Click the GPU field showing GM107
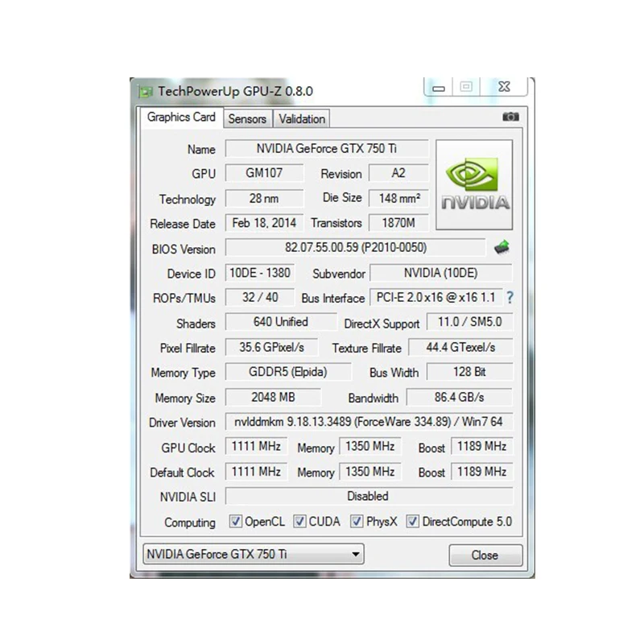The image size is (644, 644). (x=265, y=173)
